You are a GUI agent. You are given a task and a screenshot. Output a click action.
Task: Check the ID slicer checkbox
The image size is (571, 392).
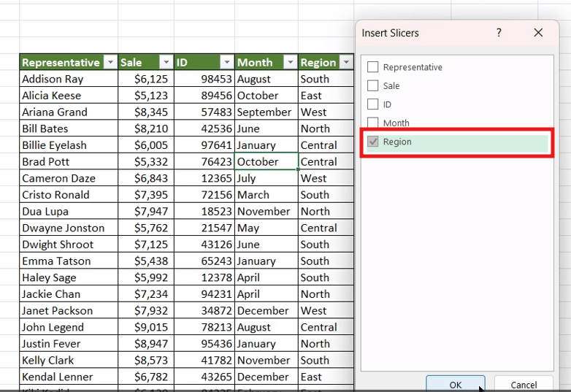click(x=372, y=104)
